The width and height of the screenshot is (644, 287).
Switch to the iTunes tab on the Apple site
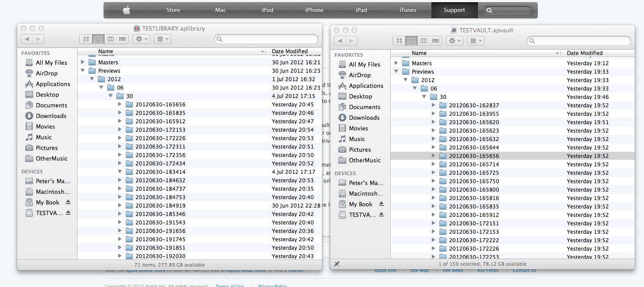coord(408,10)
